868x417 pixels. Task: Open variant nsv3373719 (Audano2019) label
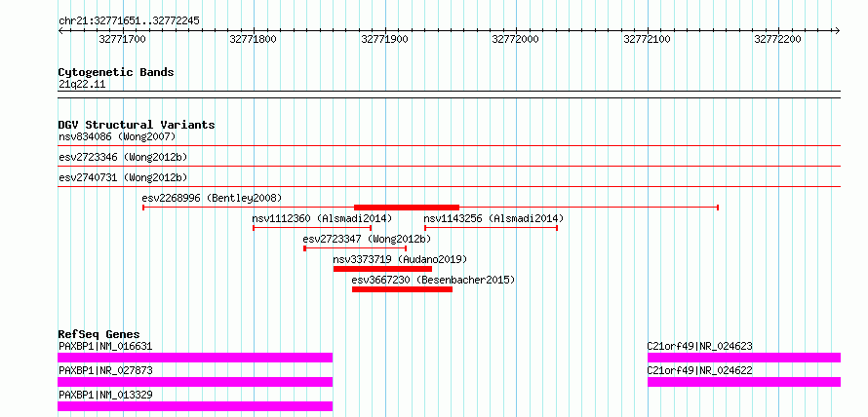pos(400,259)
